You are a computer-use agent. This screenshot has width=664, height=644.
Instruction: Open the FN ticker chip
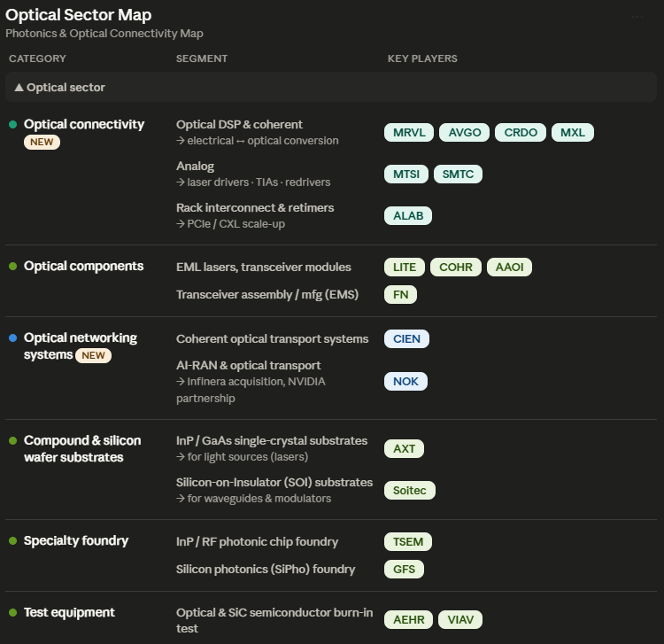pos(400,295)
